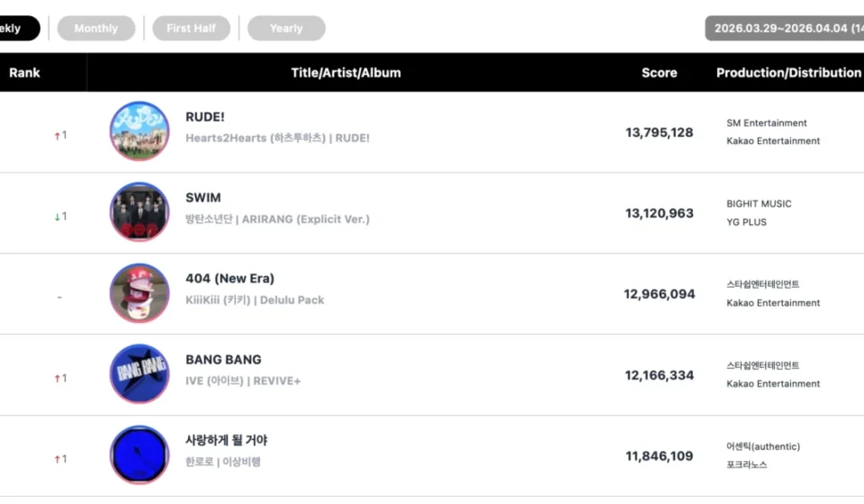The image size is (864, 504).
Task: Open the chart date range selector
Action: click(x=785, y=28)
